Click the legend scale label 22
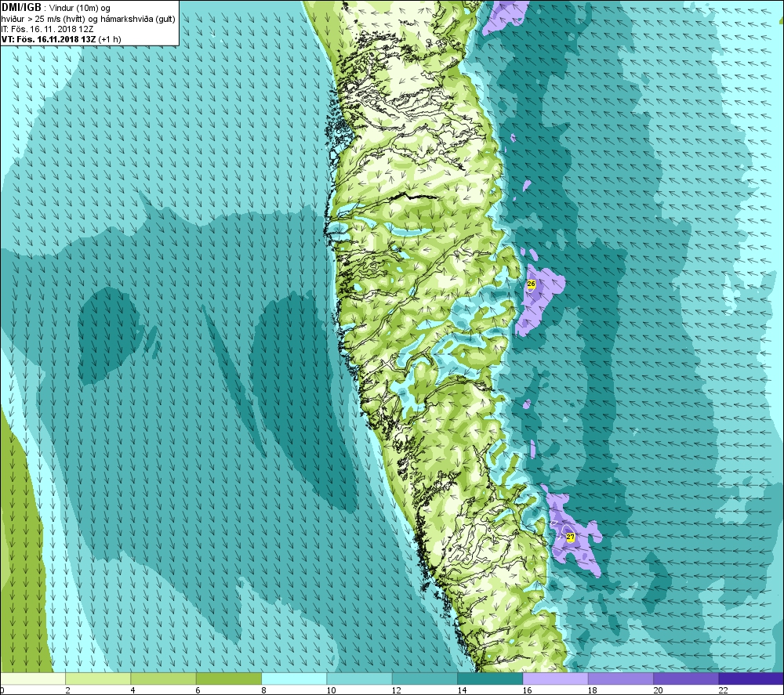 (x=723, y=690)
